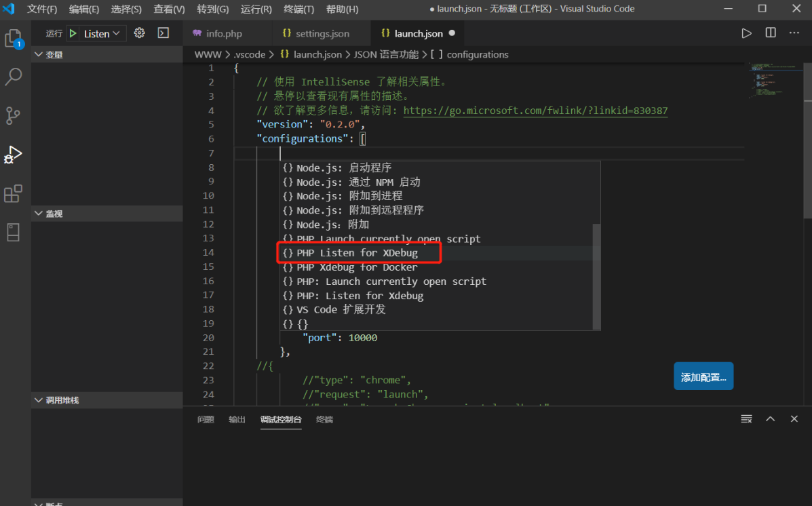Screen dimensions: 812x506
Task: Click the Run file play icon top right
Action: point(746,32)
